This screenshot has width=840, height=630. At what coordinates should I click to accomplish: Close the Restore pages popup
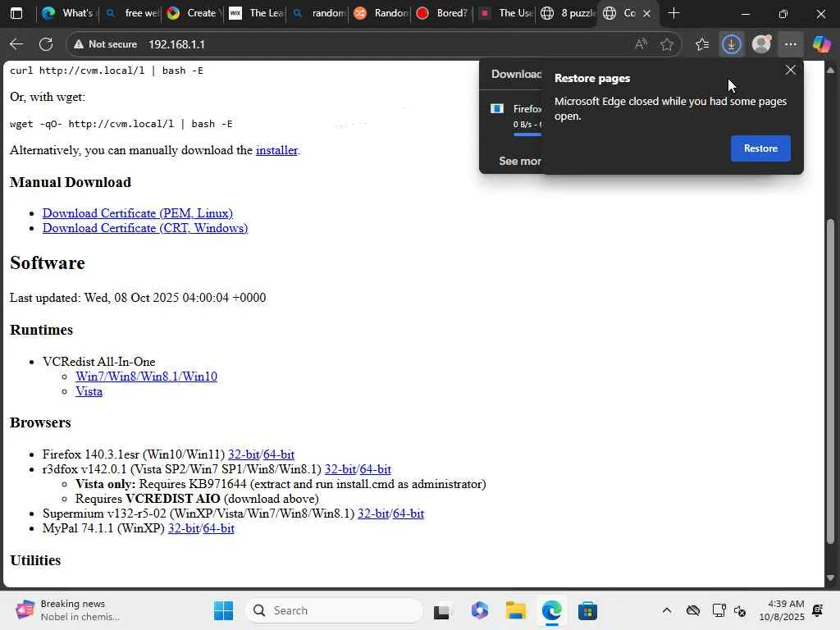point(790,71)
